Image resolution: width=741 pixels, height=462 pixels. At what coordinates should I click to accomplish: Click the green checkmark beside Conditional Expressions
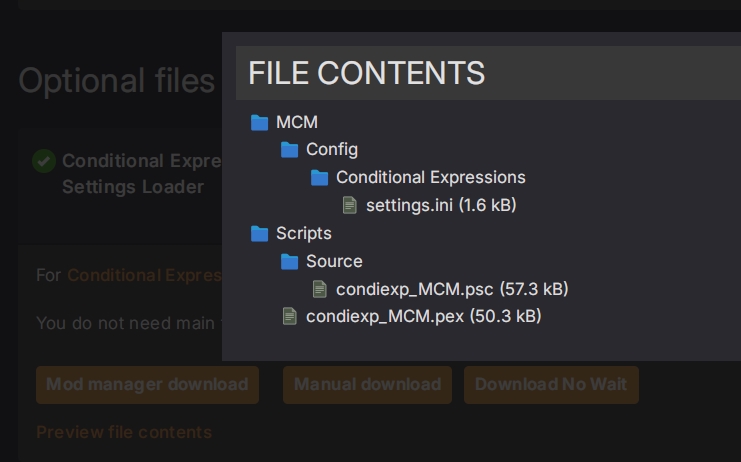click(x=44, y=161)
